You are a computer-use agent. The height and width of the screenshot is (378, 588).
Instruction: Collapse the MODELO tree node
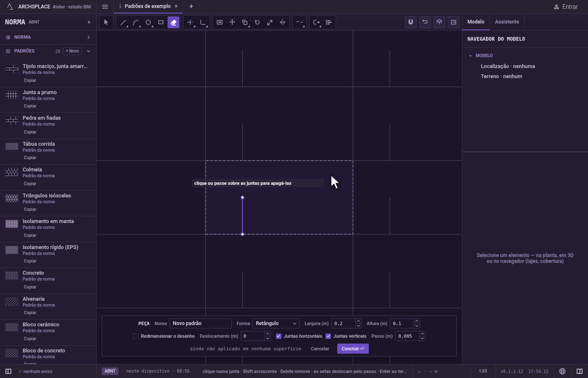click(x=470, y=56)
